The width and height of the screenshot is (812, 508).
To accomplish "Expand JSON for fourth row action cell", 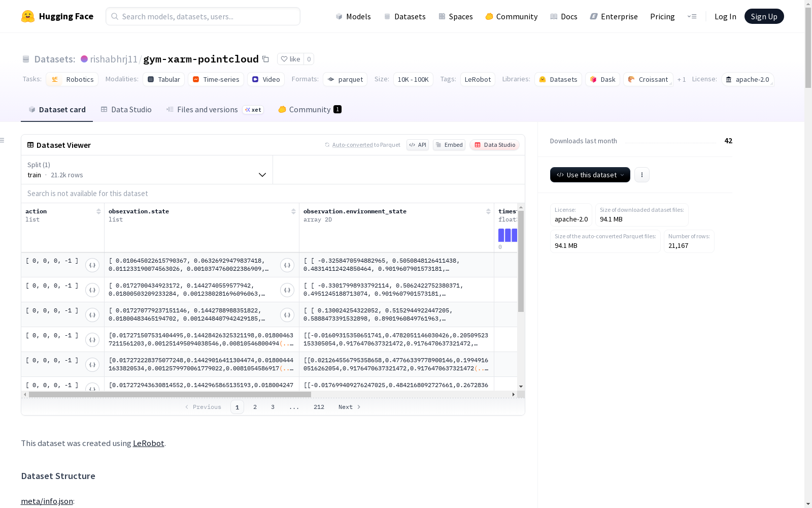I will [92, 340].
